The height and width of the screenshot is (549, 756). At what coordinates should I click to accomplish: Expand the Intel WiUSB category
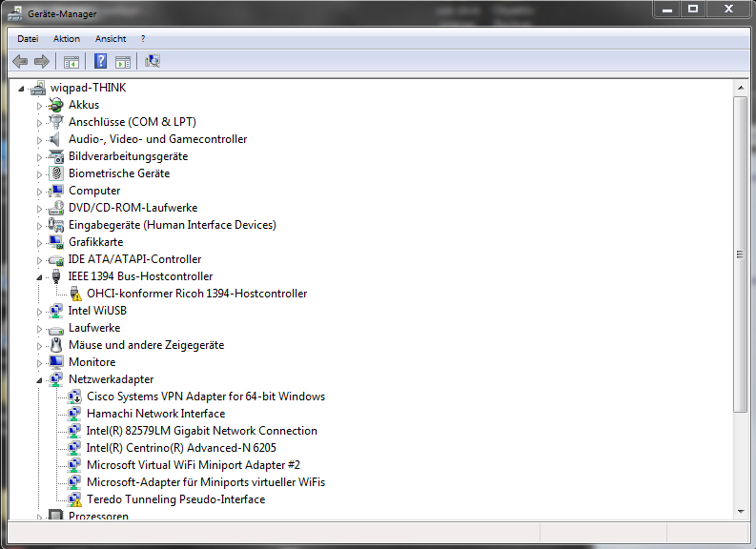pyautogui.click(x=39, y=312)
